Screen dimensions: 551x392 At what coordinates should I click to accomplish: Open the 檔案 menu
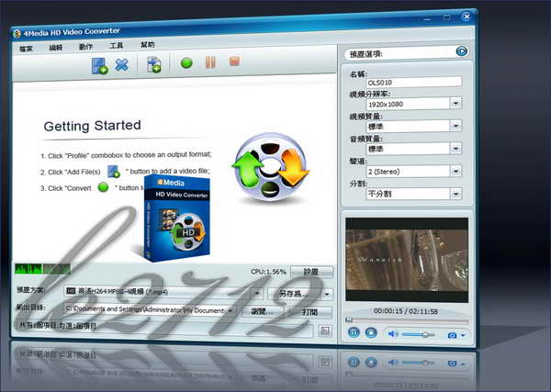(26, 49)
